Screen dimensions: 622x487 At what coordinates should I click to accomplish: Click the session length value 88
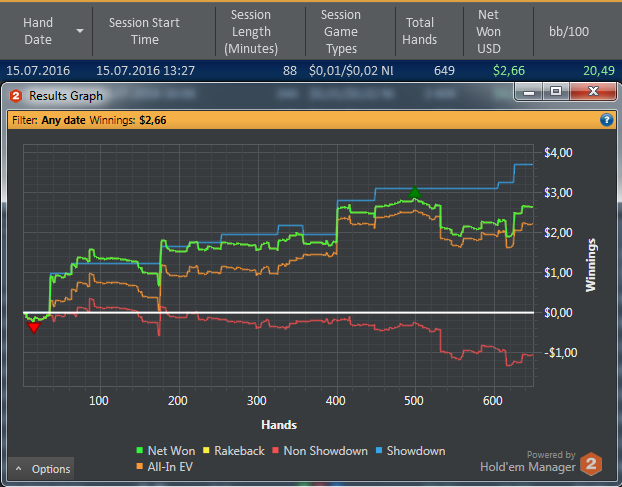(290, 71)
